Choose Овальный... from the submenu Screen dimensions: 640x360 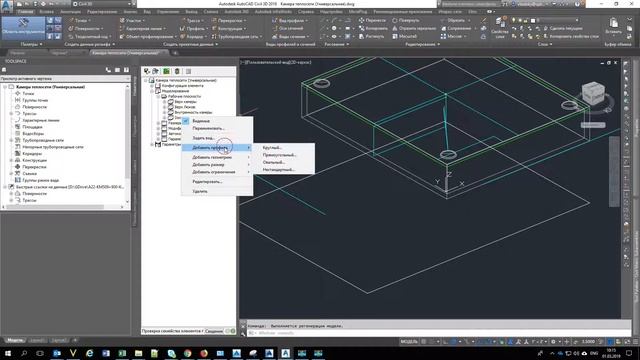[273, 162]
